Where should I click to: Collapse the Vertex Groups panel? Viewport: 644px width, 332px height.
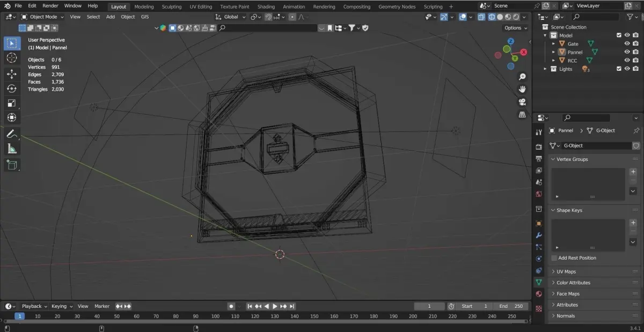[572, 159]
